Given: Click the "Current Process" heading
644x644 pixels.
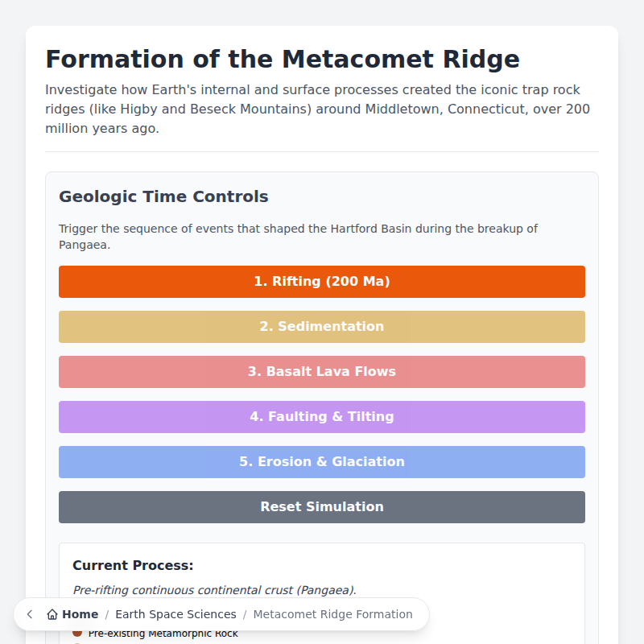Looking at the screenshot, I should coord(132,565).
